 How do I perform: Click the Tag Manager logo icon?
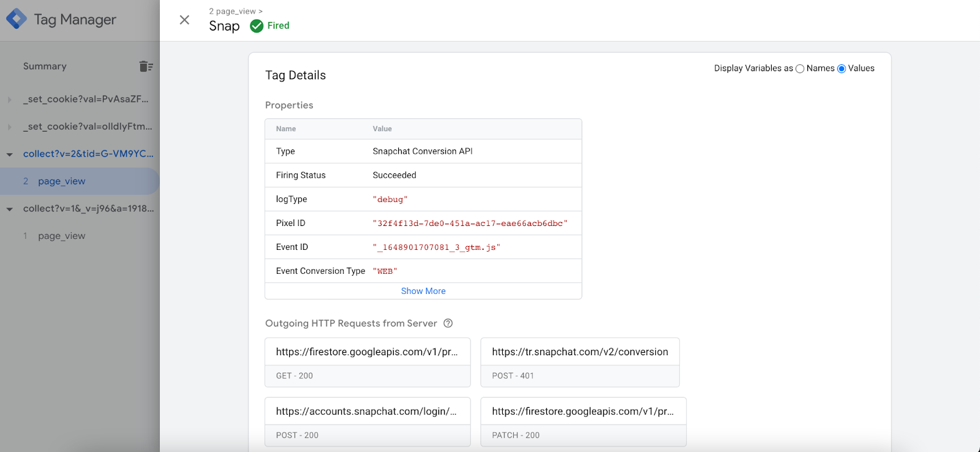(x=17, y=19)
